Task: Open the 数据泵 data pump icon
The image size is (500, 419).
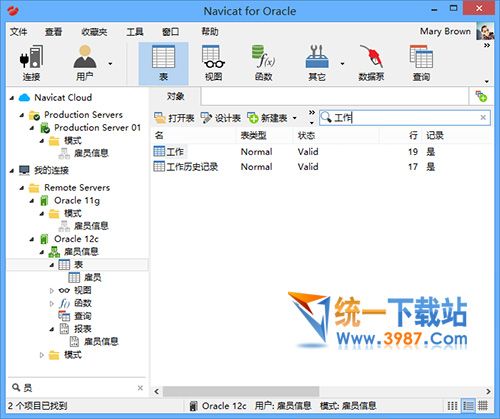Action: click(x=371, y=57)
